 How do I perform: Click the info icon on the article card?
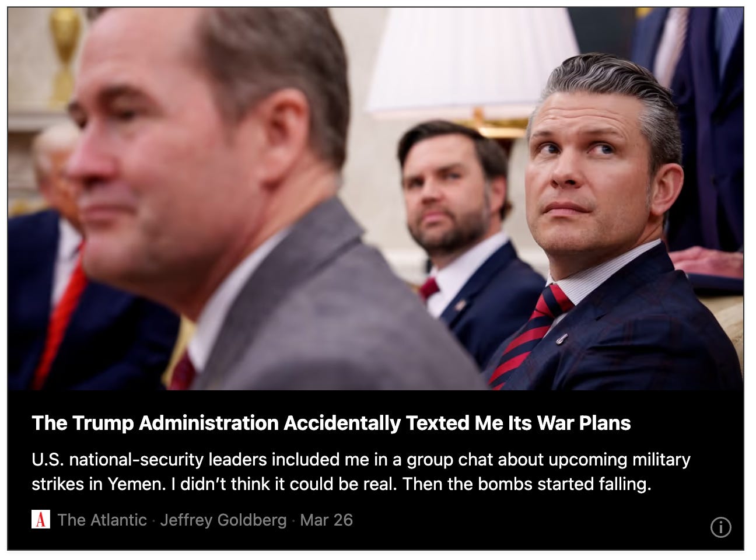tap(721, 527)
